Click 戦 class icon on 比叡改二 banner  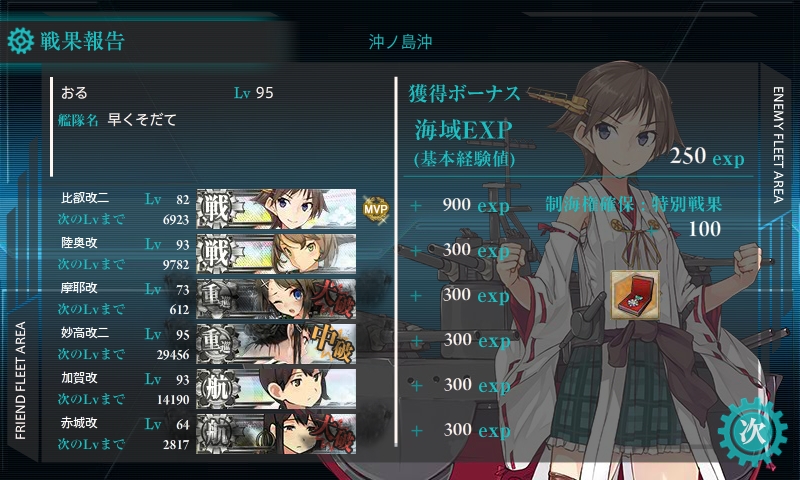216,209
